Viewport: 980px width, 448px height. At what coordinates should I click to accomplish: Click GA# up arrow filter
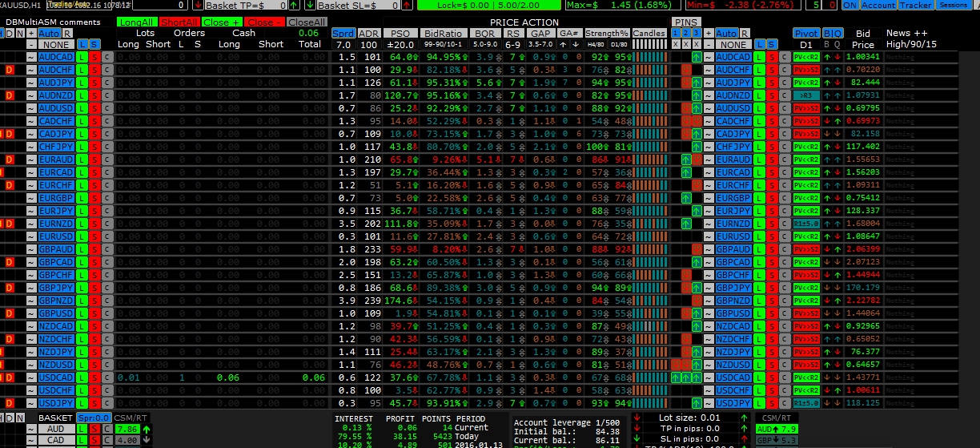[x=563, y=44]
